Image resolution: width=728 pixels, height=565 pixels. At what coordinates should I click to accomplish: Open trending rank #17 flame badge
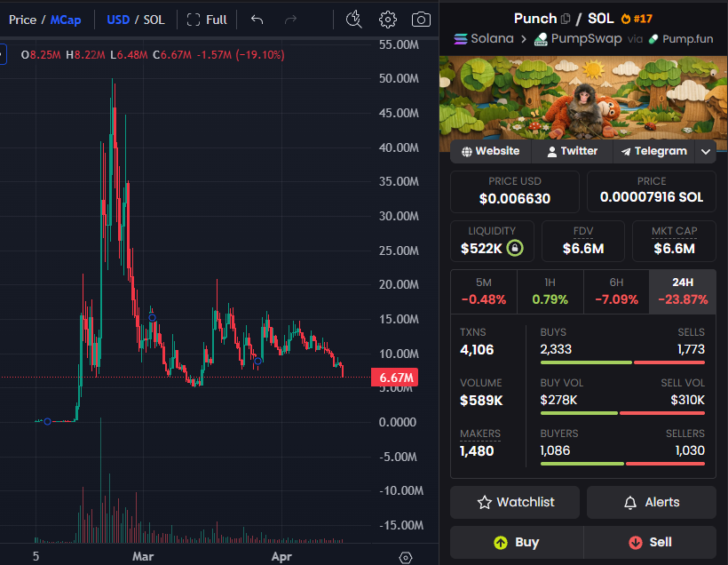pos(637,19)
